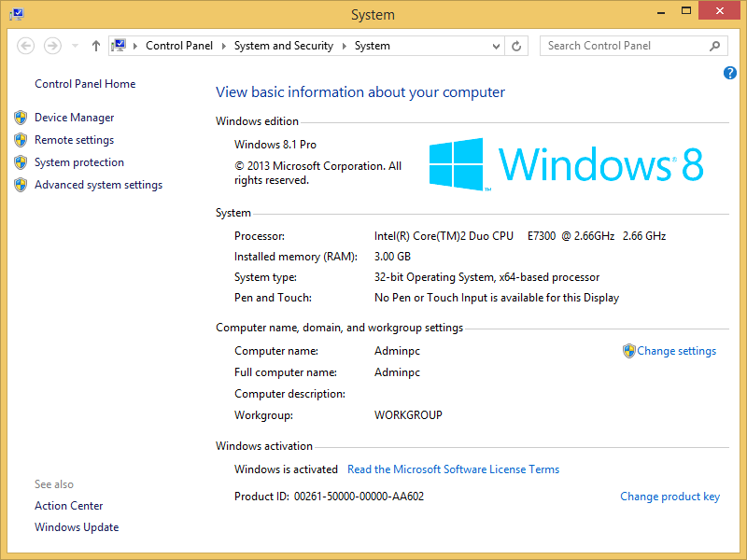Expand the arrow after System and Security
Screen dimensions: 747x560
345,46
